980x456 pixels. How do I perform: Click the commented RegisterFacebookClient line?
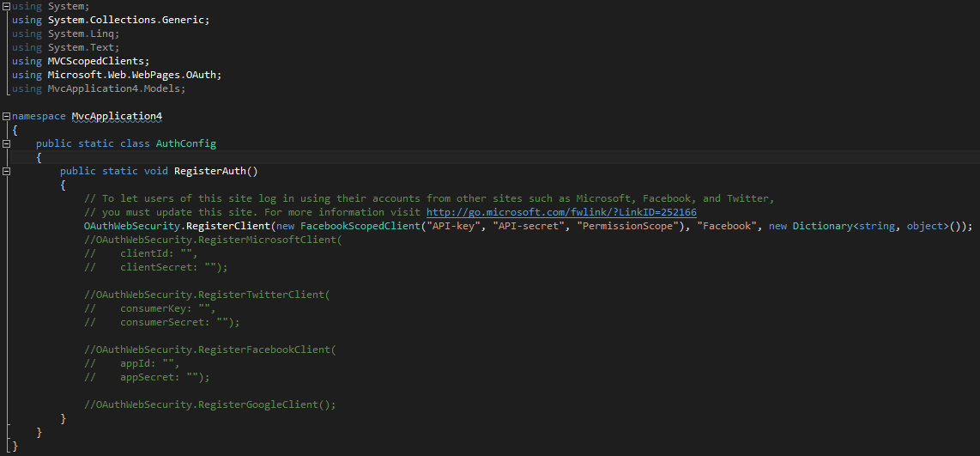(210, 350)
